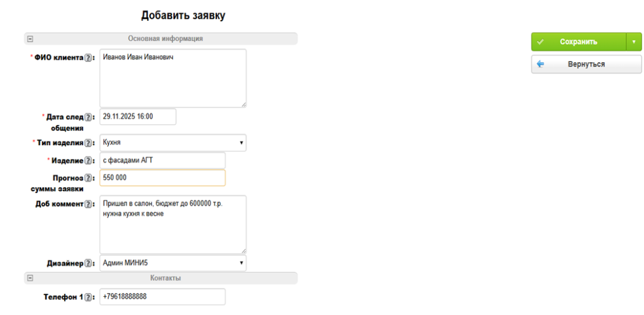Open help hint for Доб коммент
Screen dimensions: 644x315
click(89, 204)
